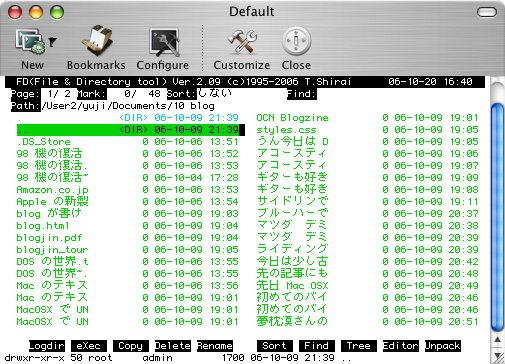Screen dimensions: 505x364
Task: Click the Unpack function key label
Action: tap(443, 346)
